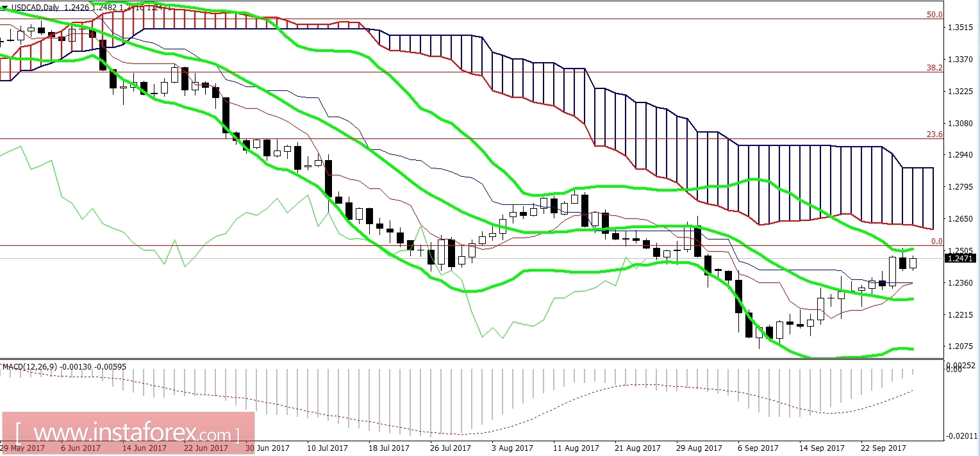
Task: Click the 14 Sep 2017 date label
Action: pos(822,448)
